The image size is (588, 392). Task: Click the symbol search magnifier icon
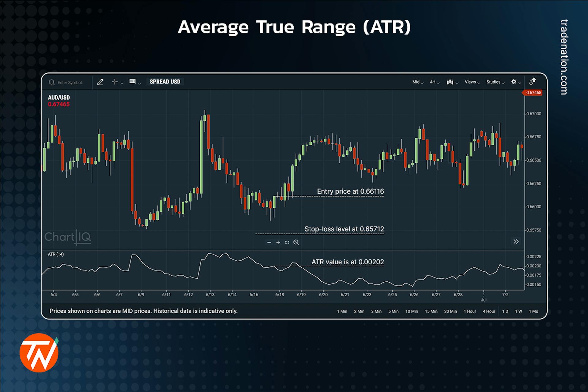(51, 82)
